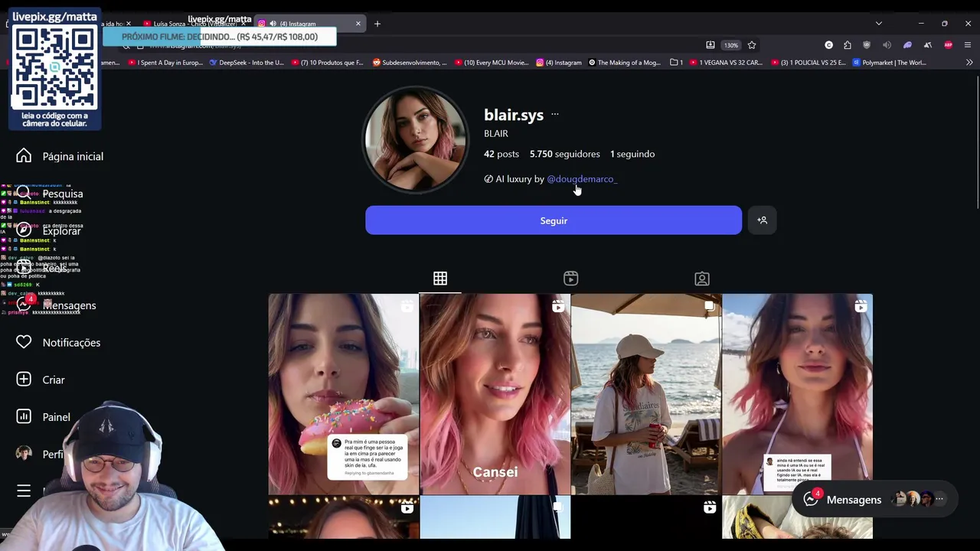
Task: Show more bookmarks overflow chevron
Action: tap(969, 63)
